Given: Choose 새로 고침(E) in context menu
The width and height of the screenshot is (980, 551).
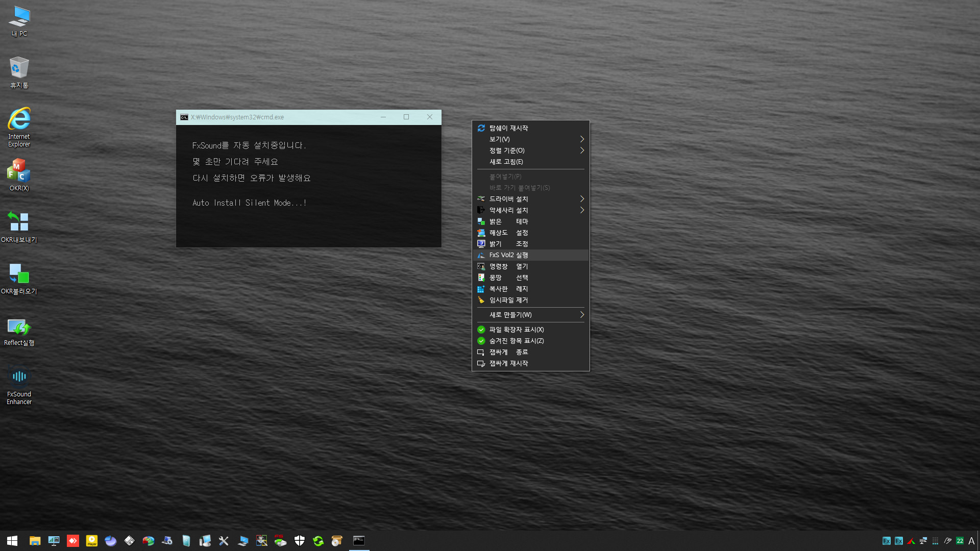Looking at the screenshot, I should (531, 162).
